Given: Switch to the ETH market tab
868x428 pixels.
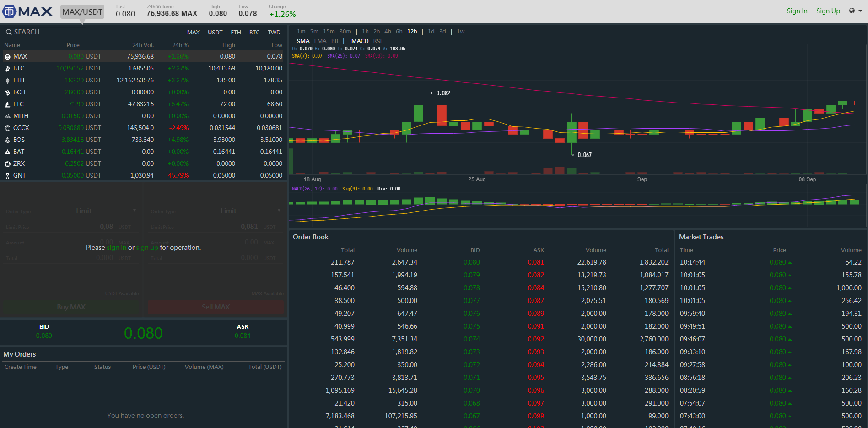Looking at the screenshot, I should [x=236, y=33].
